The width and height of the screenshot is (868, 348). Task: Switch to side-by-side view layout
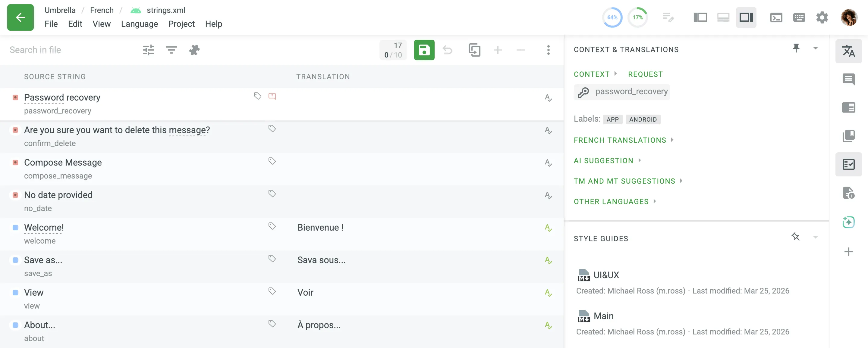(x=700, y=17)
